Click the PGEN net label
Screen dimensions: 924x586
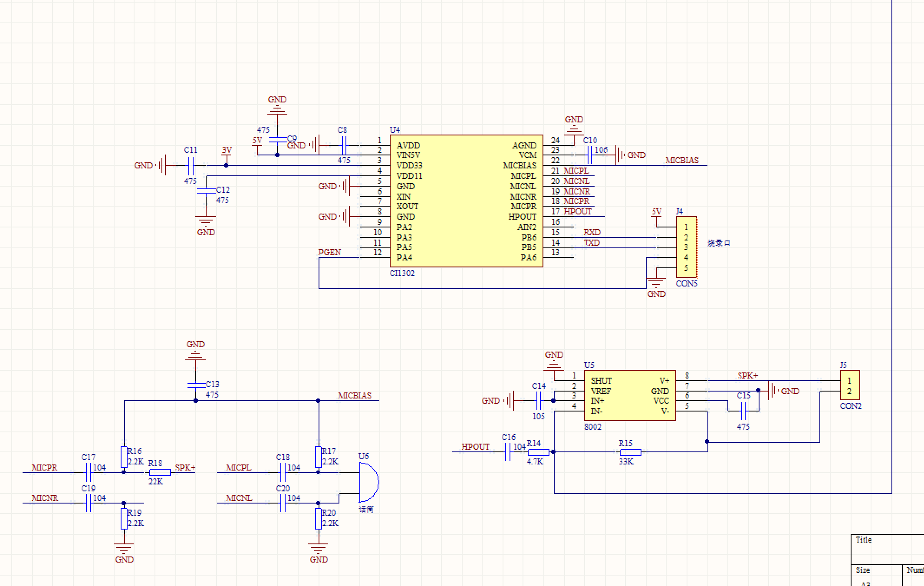coord(329,252)
